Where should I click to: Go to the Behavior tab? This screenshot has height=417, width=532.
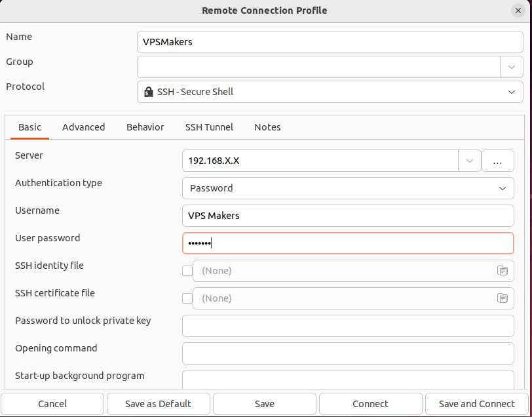(x=145, y=127)
